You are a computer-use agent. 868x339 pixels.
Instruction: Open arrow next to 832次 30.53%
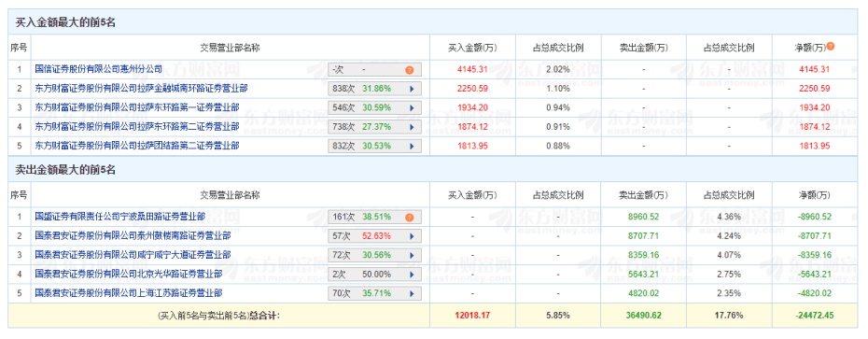(411, 147)
